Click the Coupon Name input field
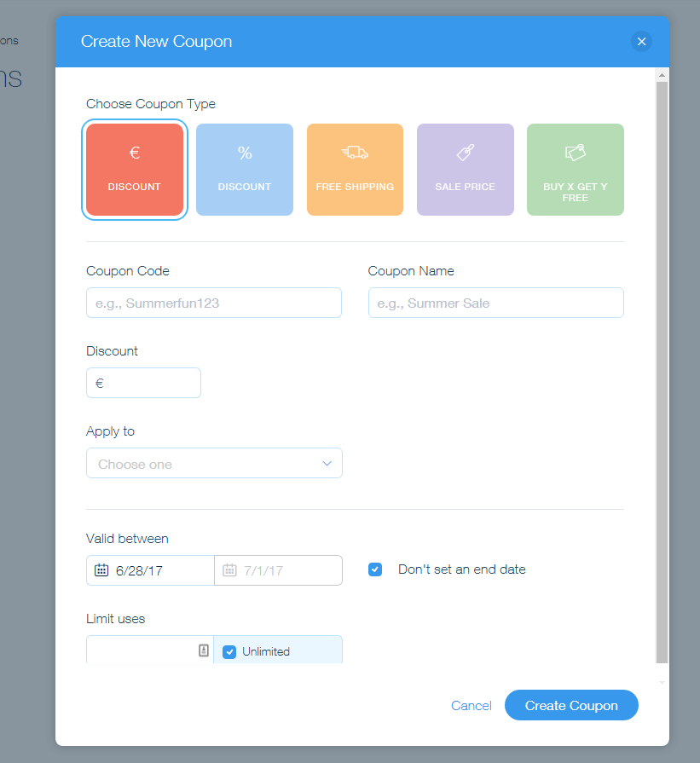This screenshot has height=763, width=700. tap(496, 303)
